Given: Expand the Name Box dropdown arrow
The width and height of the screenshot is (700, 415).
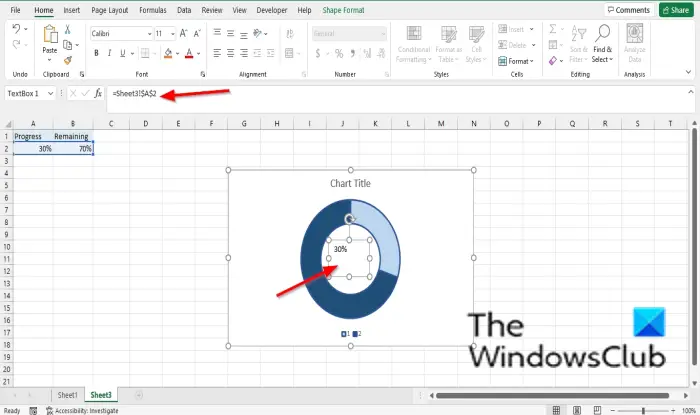Looking at the screenshot, I should [50, 93].
